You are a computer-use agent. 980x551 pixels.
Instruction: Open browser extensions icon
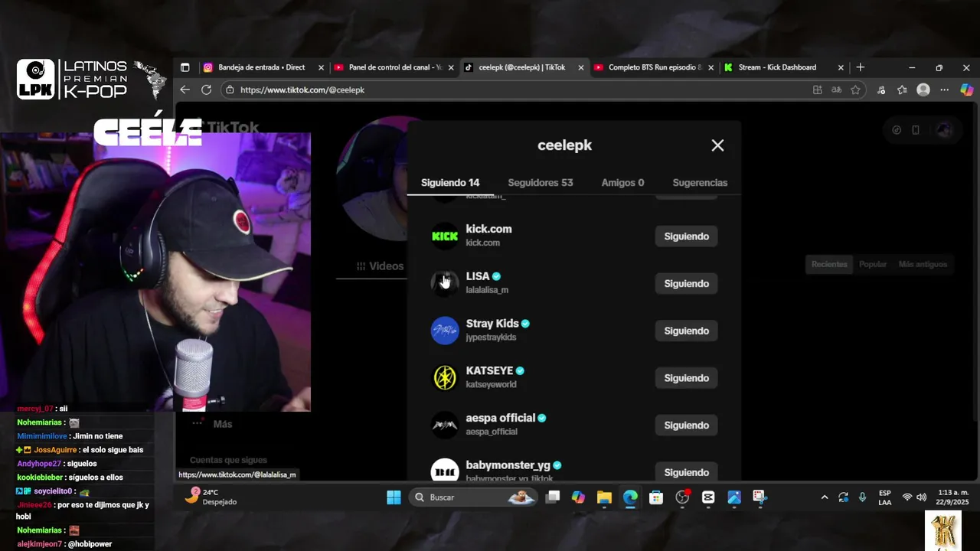(881, 90)
